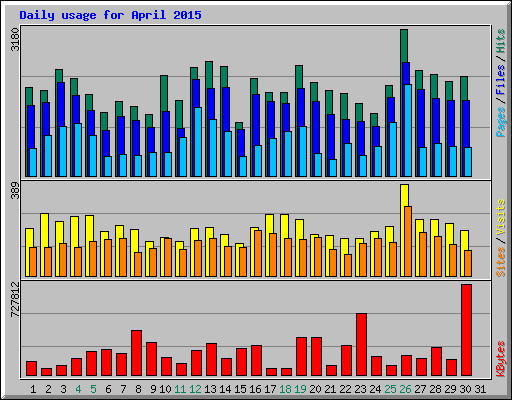Click the green 'Hits' legend label

click(501, 41)
